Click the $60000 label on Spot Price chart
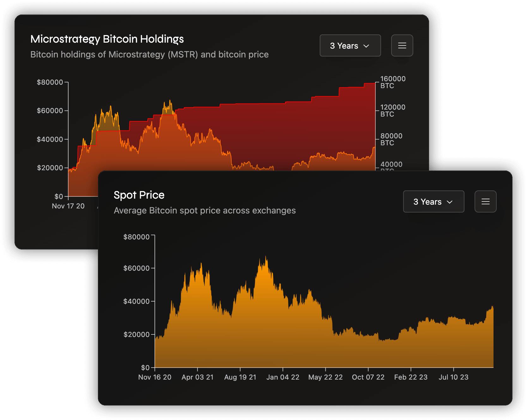The height and width of the screenshot is (420, 527). (x=136, y=268)
